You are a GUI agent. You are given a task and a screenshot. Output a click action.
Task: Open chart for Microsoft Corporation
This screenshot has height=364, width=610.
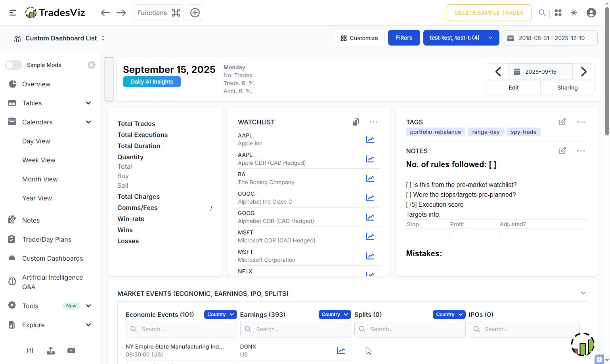[370, 256]
